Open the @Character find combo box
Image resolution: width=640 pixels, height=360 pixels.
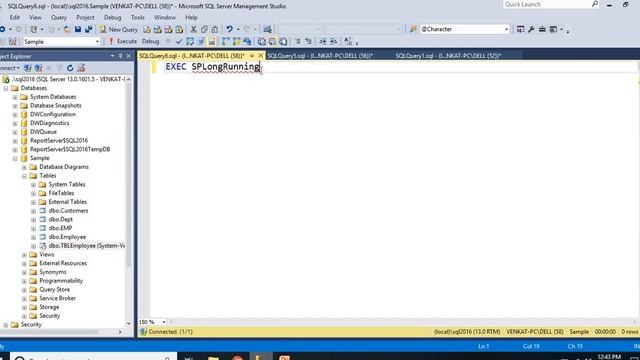click(x=507, y=29)
